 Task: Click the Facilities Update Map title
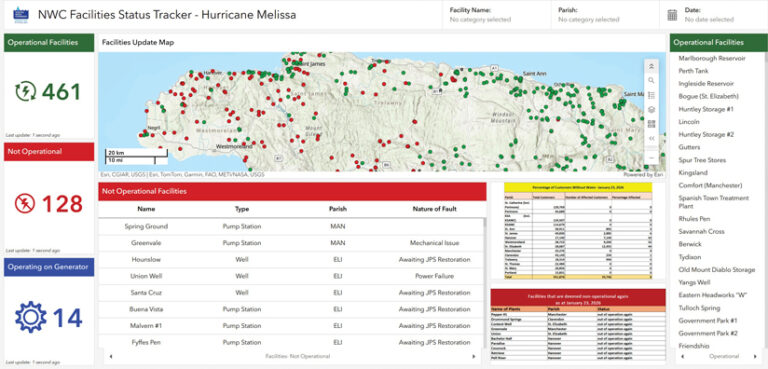[138, 43]
